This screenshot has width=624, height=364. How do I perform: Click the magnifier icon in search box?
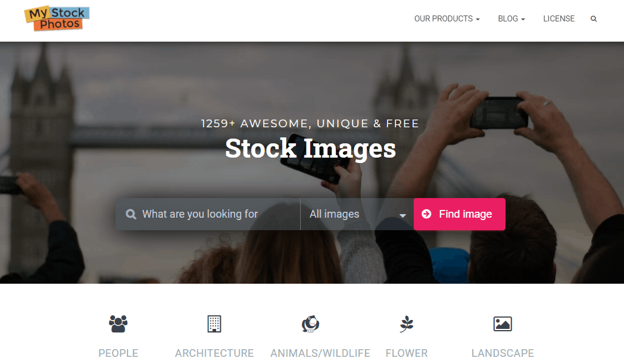point(131,214)
